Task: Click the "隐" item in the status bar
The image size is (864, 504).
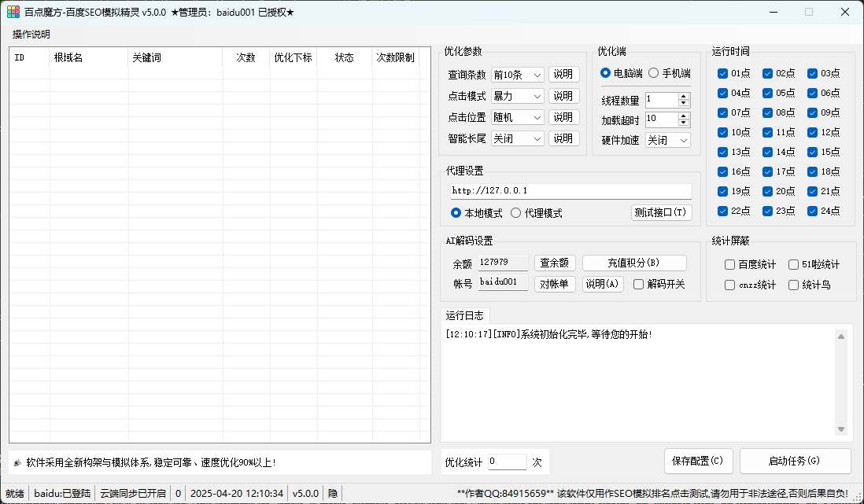Action: pyautogui.click(x=332, y=493)
